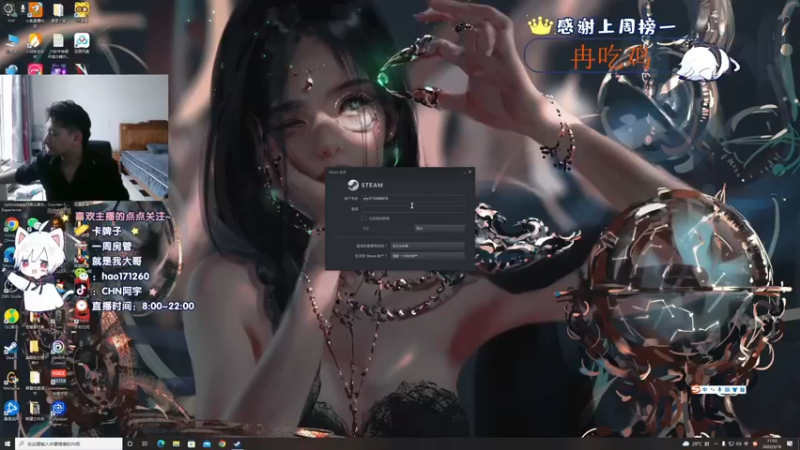
Task: Open the folder icon beside WeGame shortcut
Action: click(34, 378)
